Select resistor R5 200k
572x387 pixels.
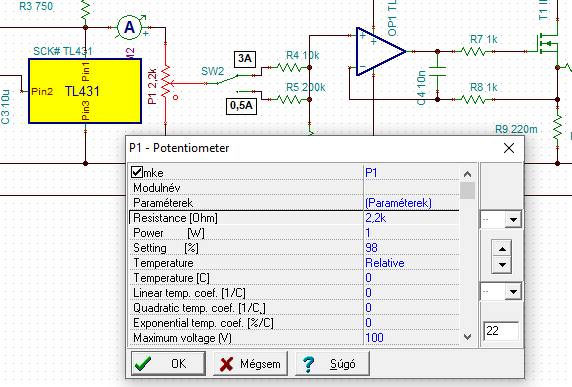coord(289,99)
